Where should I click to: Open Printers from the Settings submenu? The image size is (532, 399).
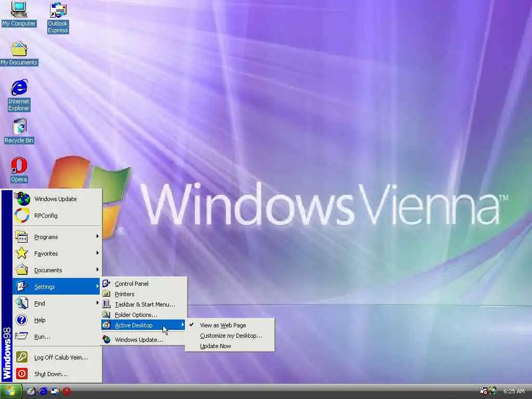[x=144, y=294]
